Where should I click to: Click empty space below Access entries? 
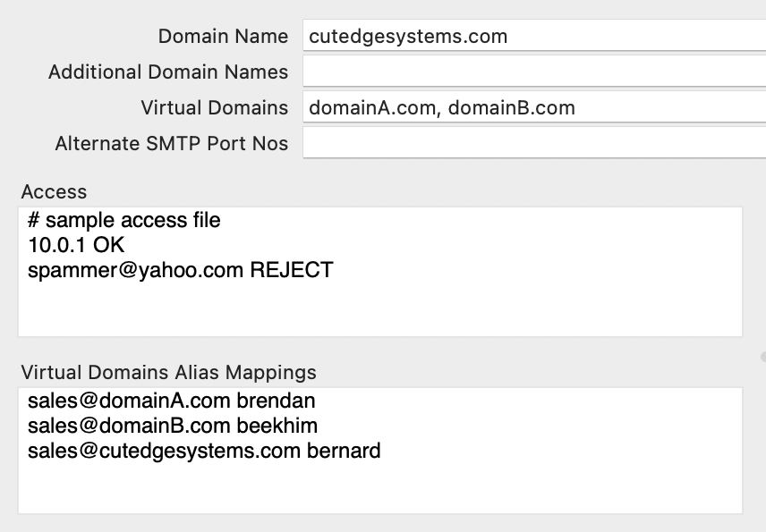[x=379, y=310]
